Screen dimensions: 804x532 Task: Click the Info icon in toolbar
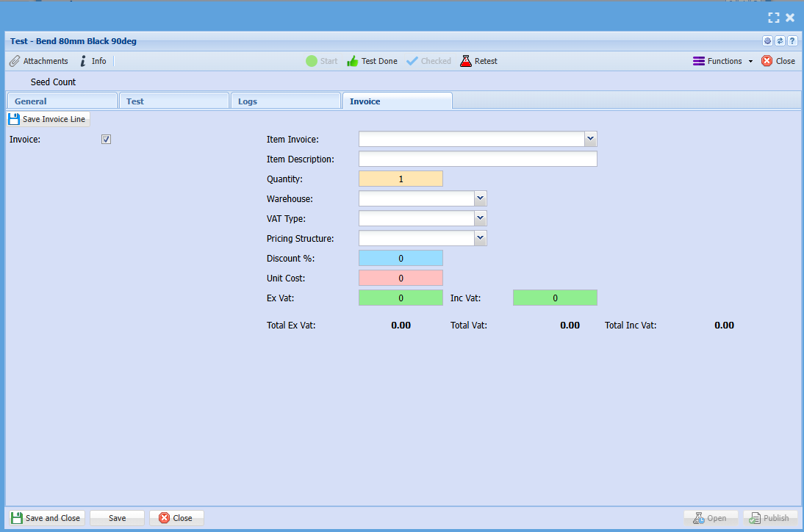84,61
